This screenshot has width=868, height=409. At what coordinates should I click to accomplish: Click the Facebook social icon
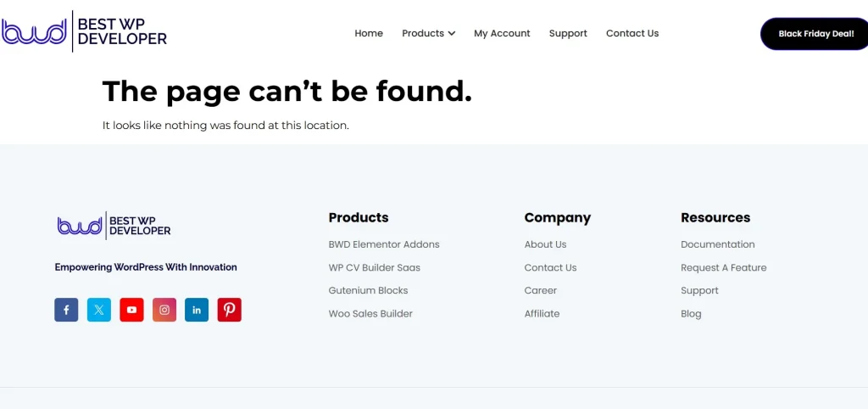(66, 310)
